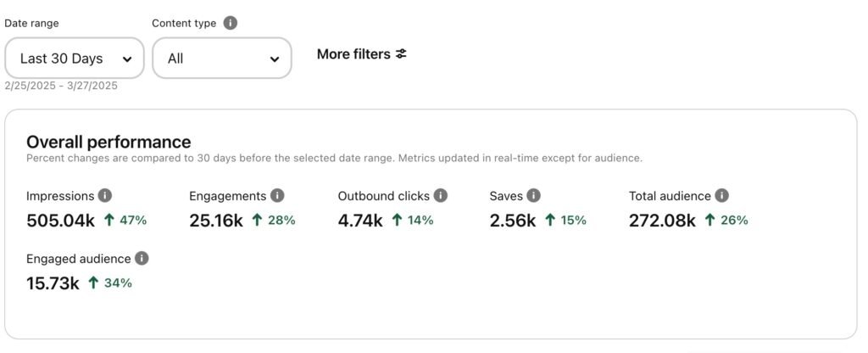The image size is (868, 353).
Task: Open the Content type All dropdown
Action: click(222, 59)
